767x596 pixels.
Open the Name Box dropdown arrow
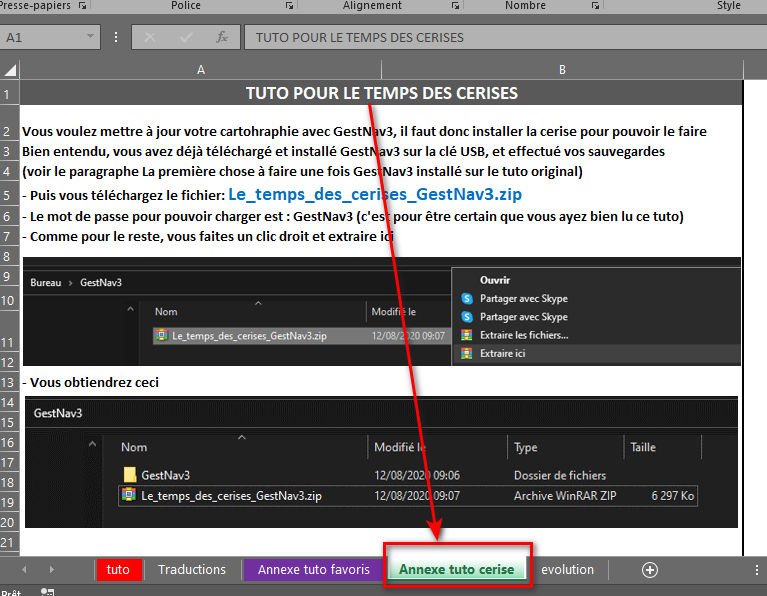coord(90,37)
